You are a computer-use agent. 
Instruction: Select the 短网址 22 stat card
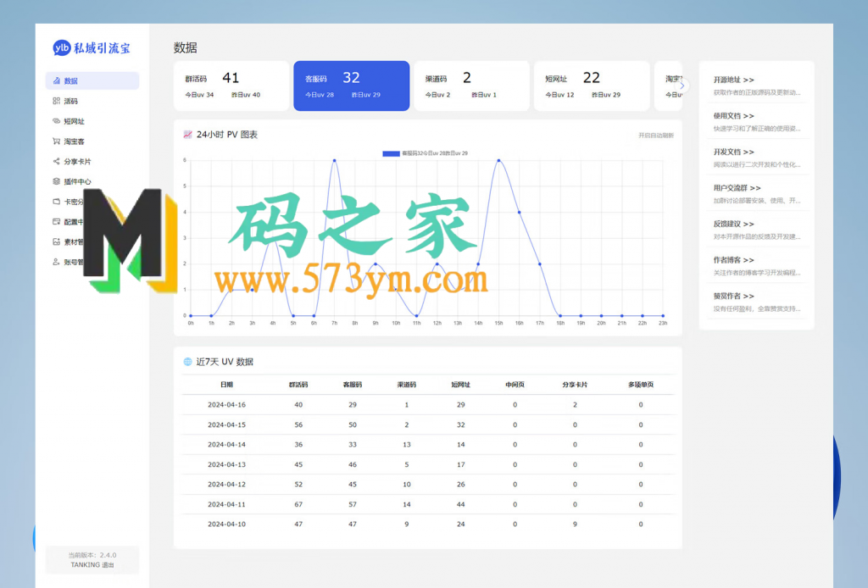point(592,86)
